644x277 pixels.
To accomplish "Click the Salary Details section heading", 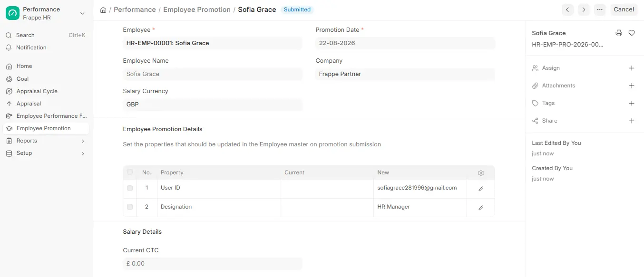I will pyautogui.click(x=142, y=232).
